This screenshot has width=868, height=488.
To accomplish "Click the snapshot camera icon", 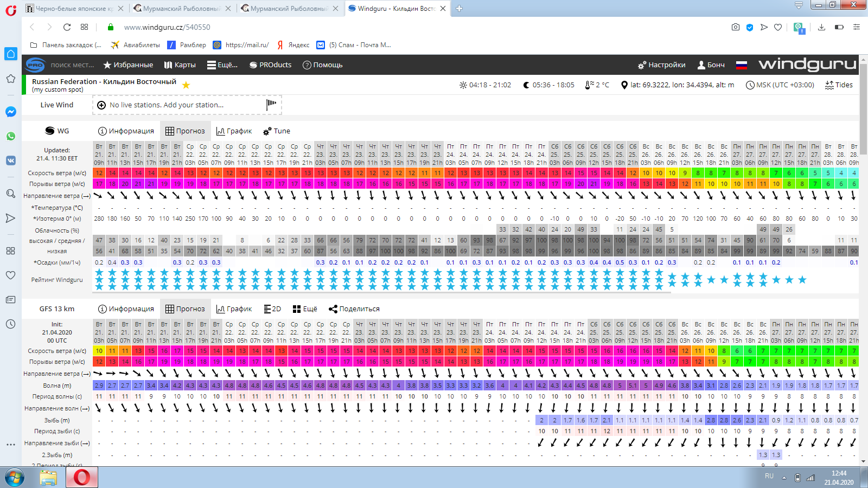I will pyautogui.click(x=735, y=27).
